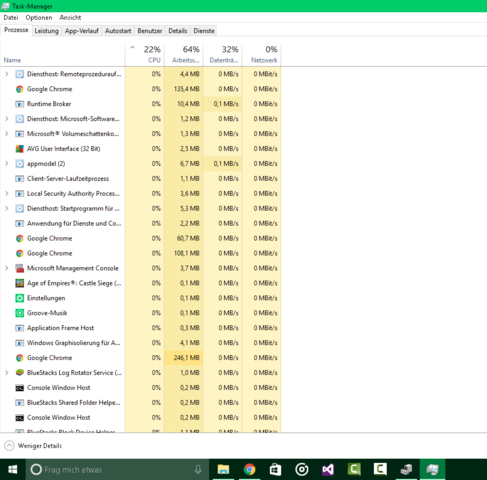Click the 10,4 MB Runtime Broker memory value
The image size is (487, 480).
[188, 104]
